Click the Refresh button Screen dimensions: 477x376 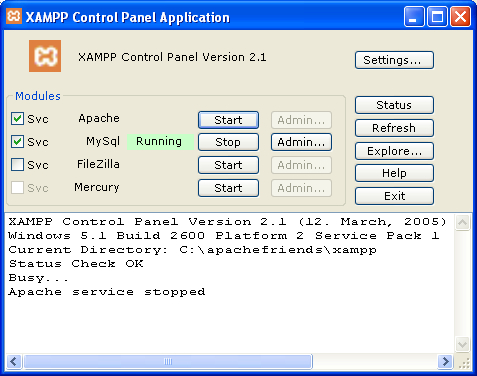pyautogui.click(x=394, y=128)
